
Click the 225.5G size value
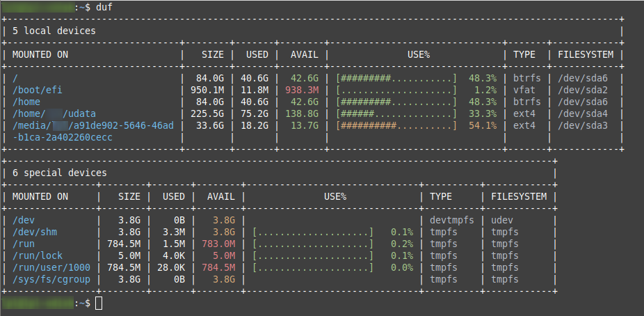coord(207,114)
